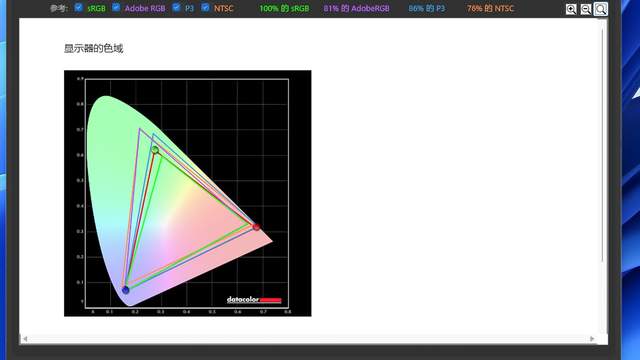Click the 76% 的 NTSC result label
Viewport: 640px width, 360px height.
coord(490,8)
